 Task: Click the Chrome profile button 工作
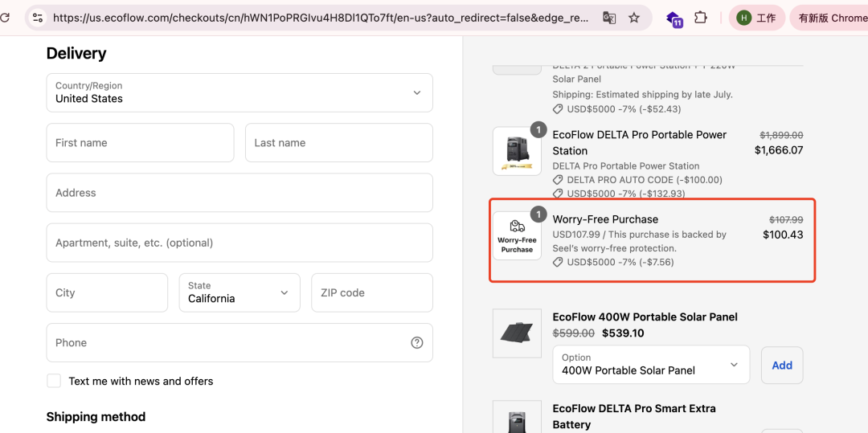(x=756, y=18)
